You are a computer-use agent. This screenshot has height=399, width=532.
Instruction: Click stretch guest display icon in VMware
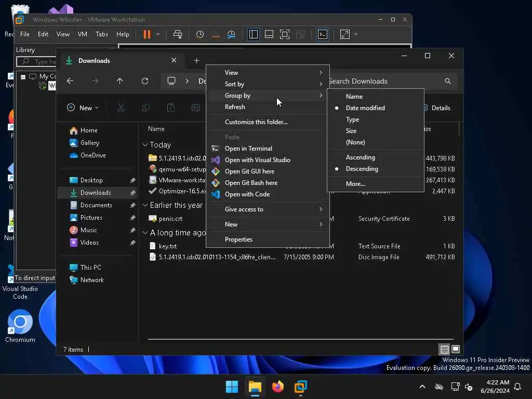tap(345, 34)
